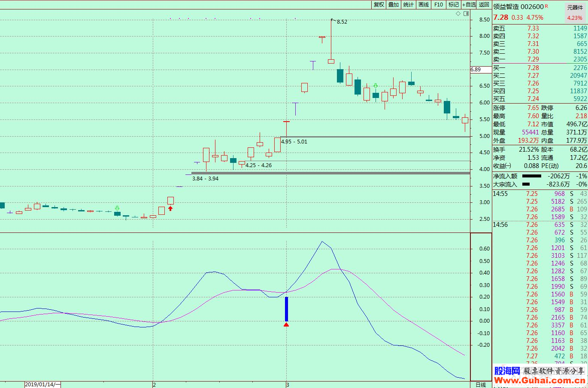
Task: Toggle the side panel layout icon
Action: click(x=466, y=14)
